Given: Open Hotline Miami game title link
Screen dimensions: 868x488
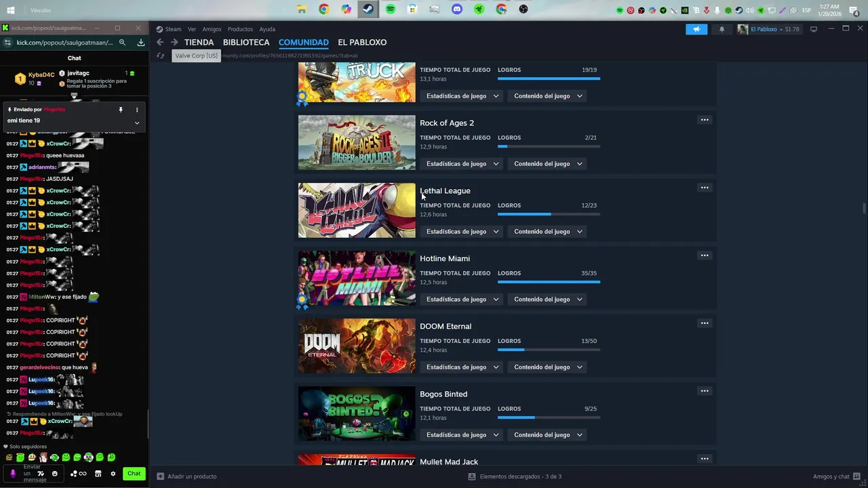Looking at the screenshot, I should 445,258.
